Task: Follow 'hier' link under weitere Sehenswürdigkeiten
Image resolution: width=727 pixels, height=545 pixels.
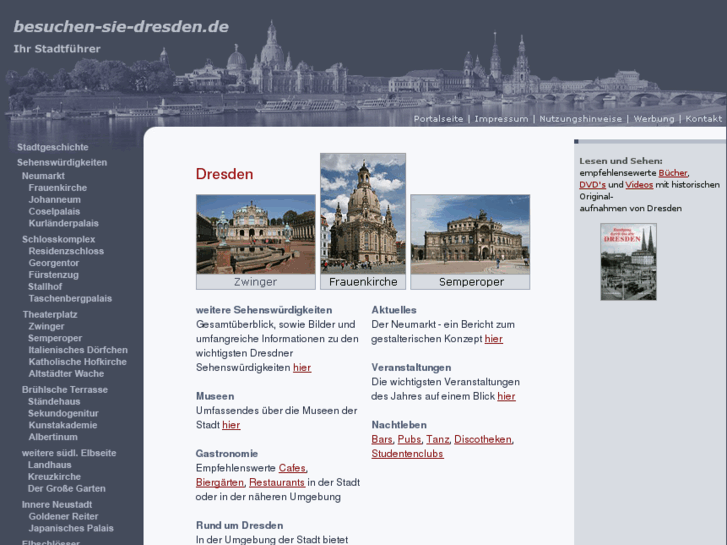Action: [302, 368]
